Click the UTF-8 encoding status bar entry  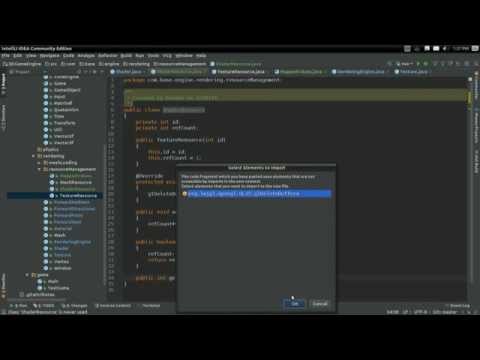click(421, 312)
